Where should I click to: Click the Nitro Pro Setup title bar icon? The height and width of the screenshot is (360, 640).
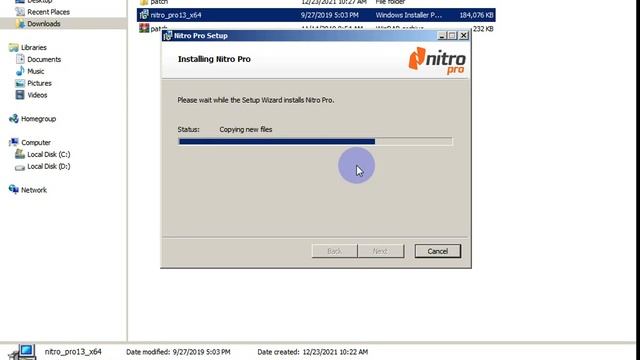167,36
